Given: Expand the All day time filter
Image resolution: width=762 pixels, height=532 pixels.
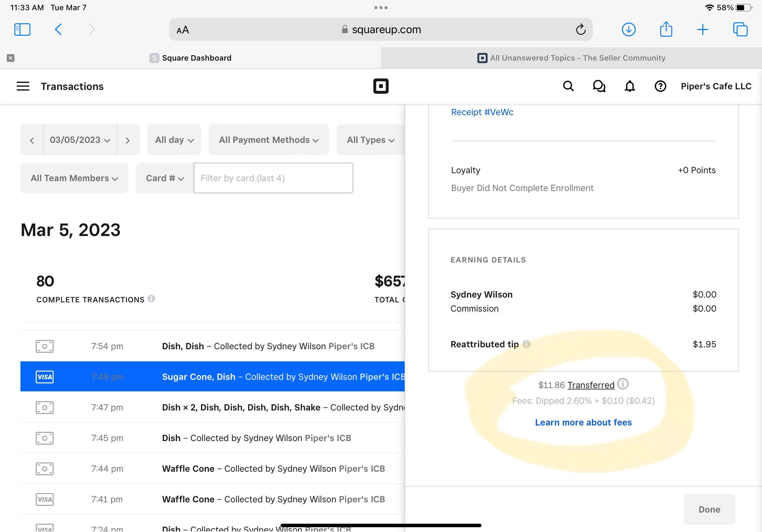Looking at the screenshot, I should coord(174,140).
